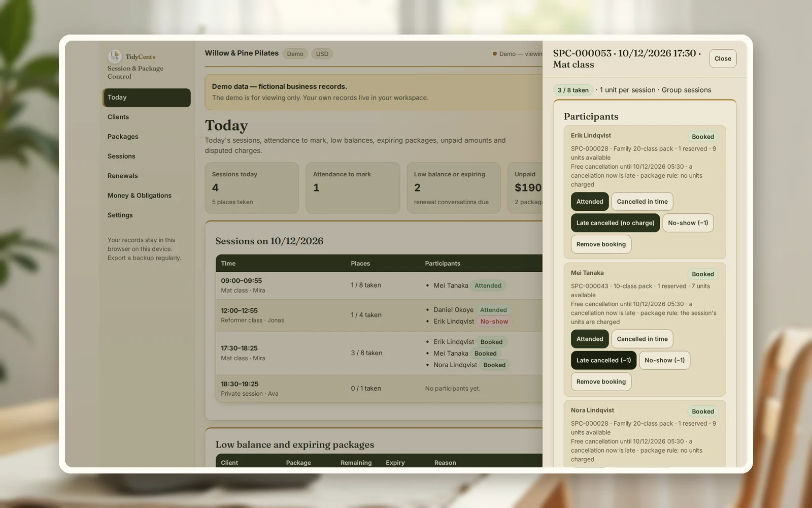This screenshot has height=508, width=812.
Task: Mark Erik Lindqvist Cancelled in time
Action: point(642,202)
